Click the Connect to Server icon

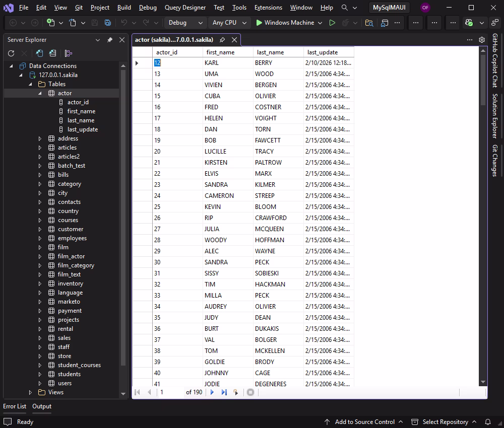click(52, 53)
